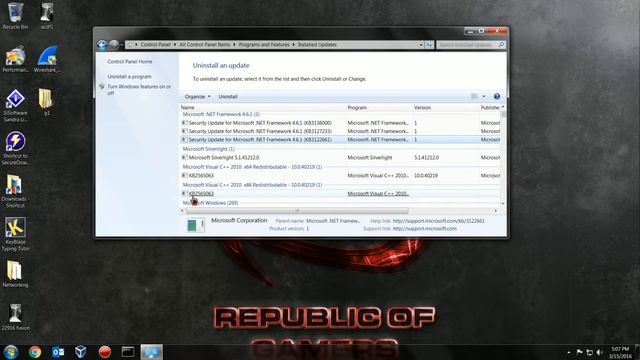Click the volume speaker tray icon

(x=600, y=352)
